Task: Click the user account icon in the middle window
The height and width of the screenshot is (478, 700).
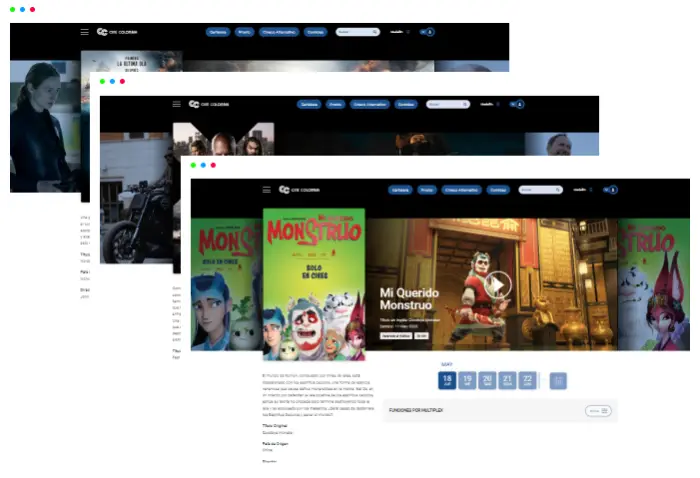Action: (x=519, y=104)
